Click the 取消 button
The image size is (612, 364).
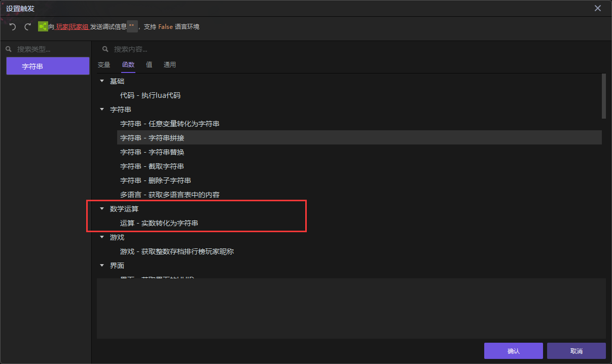pyautogui.click(x=576, y=351)
